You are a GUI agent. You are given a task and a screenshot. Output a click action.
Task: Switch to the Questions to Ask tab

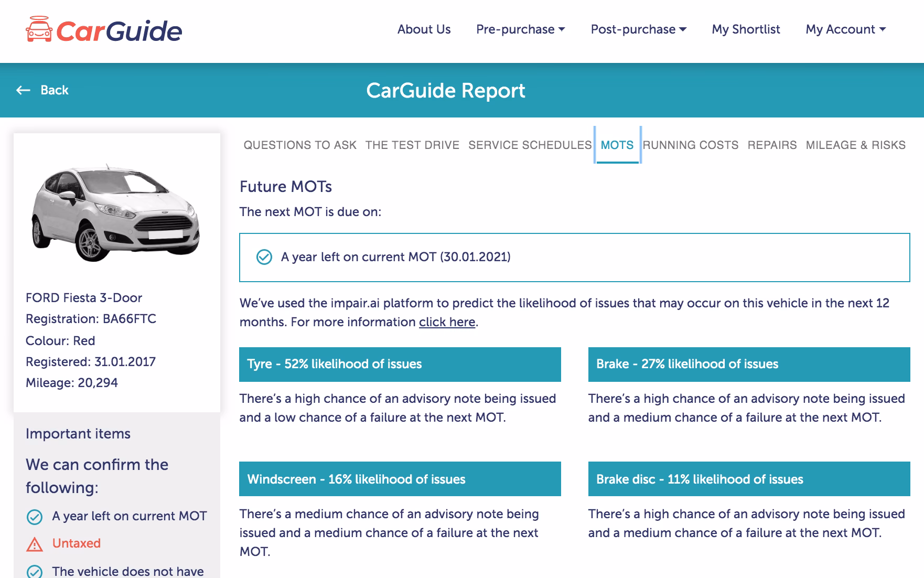click(x=300, y=145)
